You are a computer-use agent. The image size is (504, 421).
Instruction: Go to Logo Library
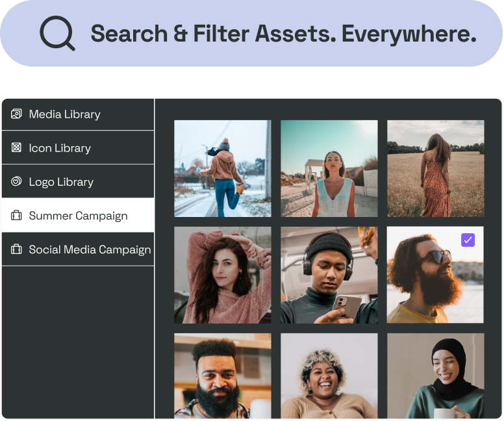click(x=78, y=182)
